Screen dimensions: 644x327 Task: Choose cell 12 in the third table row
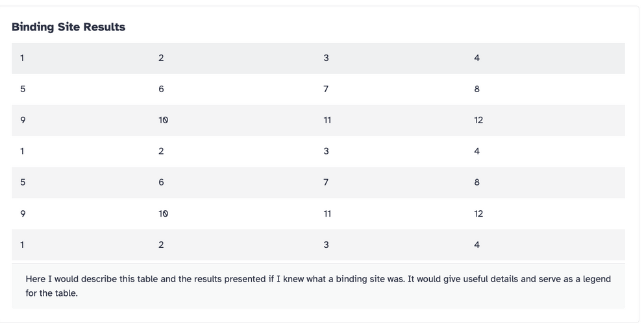pos(545,121)
